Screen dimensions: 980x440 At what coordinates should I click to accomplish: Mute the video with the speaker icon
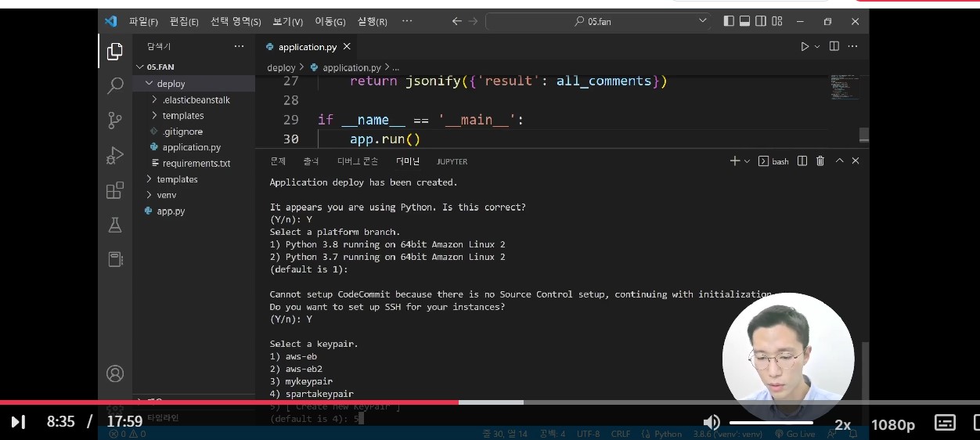[711, 423]
